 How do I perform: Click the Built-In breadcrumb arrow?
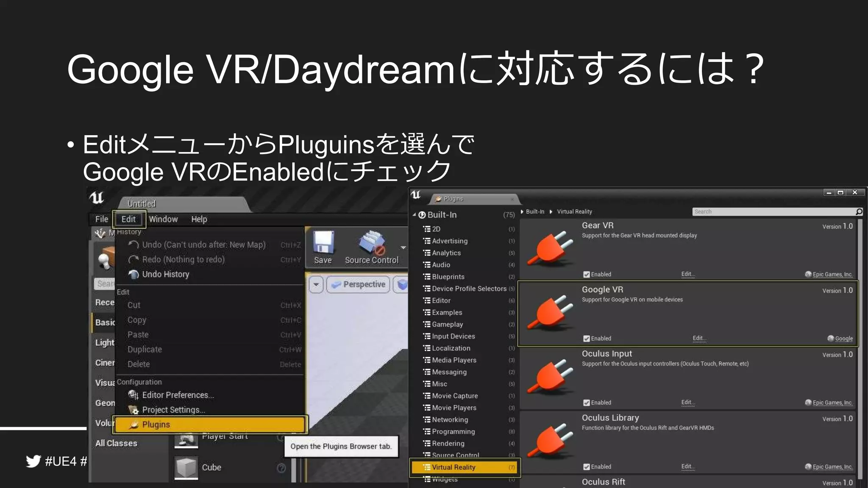point(522,211)
